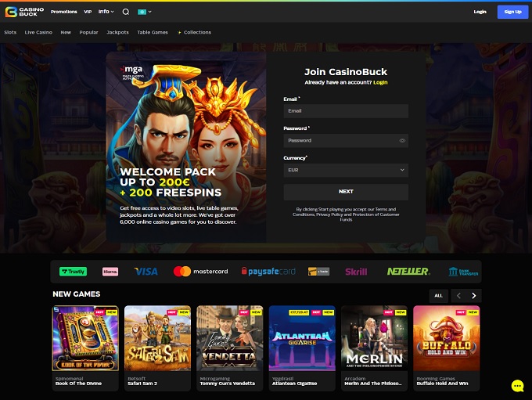Click the Trustly payment logo
Viewport: 532px width, 400px height.
[74, 272]
